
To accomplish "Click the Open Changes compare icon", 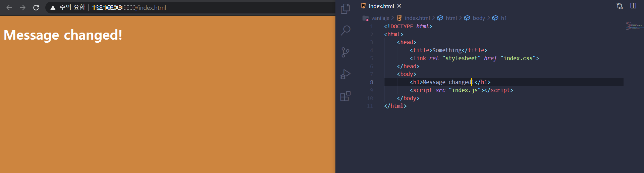I will click(620, 6).
